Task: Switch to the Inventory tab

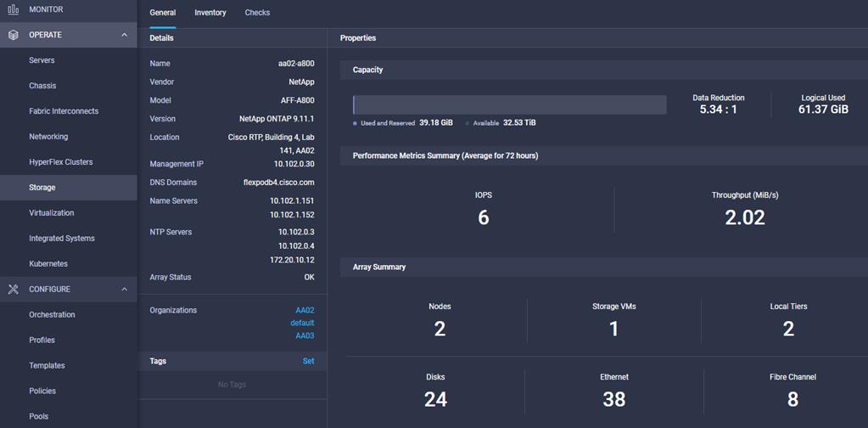Action: click(x=210, y=13)
